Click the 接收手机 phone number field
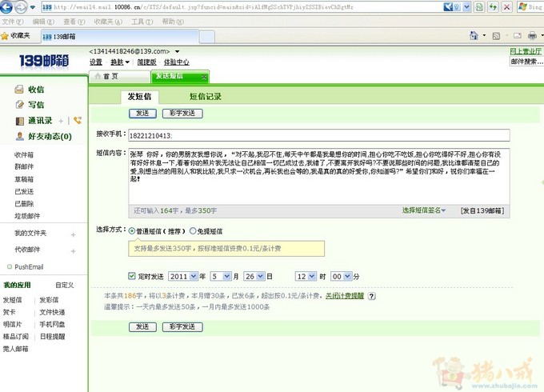This screenshot has height=392, width=544. tap(319, 135)
